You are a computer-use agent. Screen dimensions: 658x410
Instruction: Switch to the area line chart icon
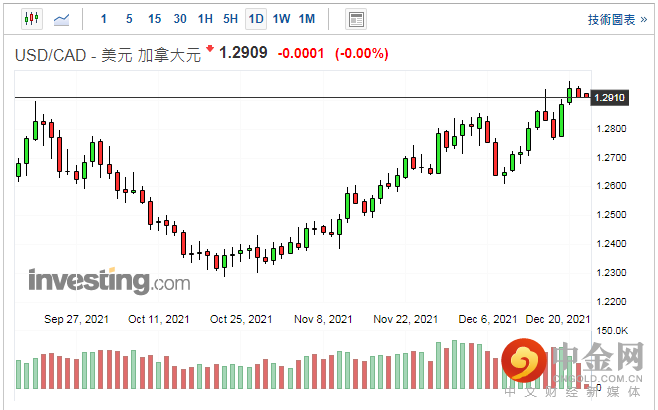(x=61, y=19)
